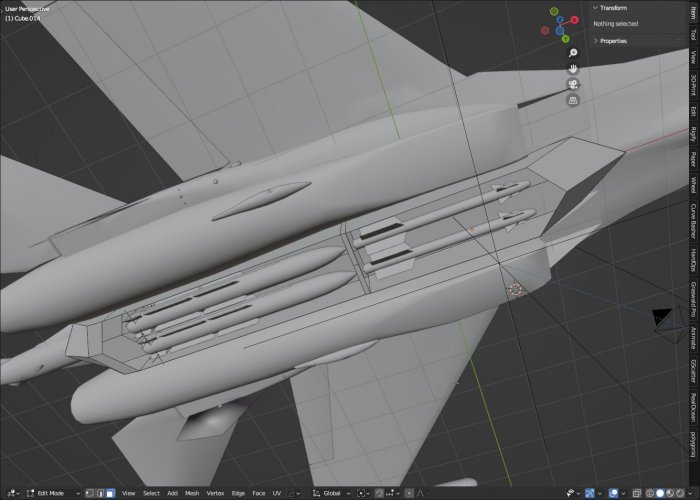Click the 'Nothing selected' text
This screenshot has width=700, height=500.
point(616,24)
